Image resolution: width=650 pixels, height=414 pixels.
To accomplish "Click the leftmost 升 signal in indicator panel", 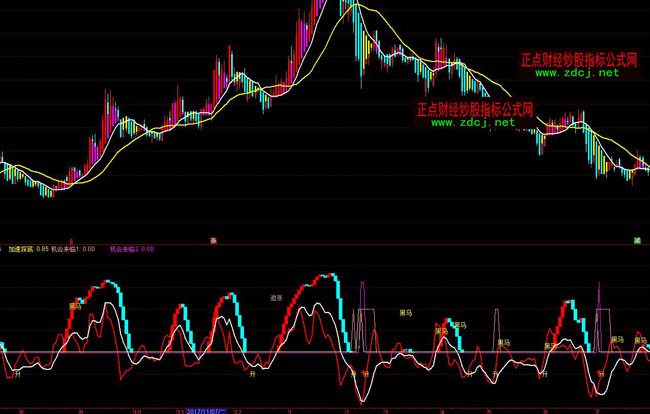I will [17, 375].
